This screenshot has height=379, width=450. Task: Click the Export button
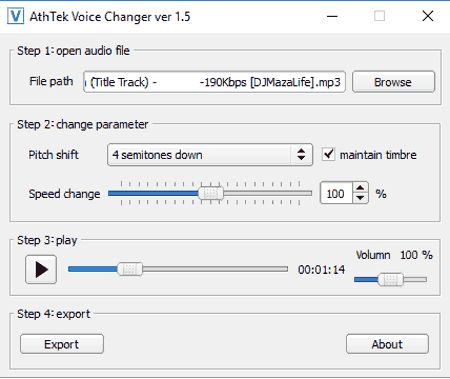pyautogui.click(x=62, y=344)
